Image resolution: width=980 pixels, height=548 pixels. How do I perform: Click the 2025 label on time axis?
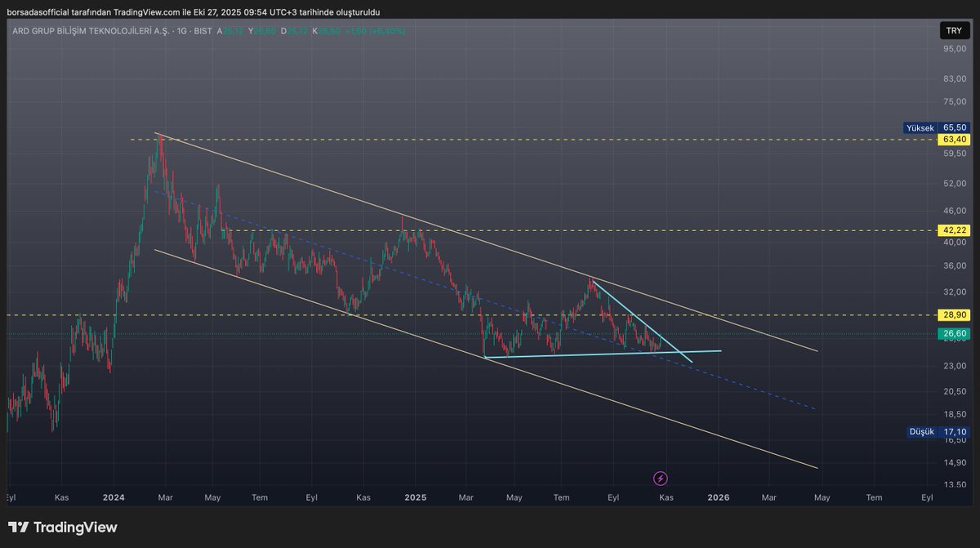416,497
